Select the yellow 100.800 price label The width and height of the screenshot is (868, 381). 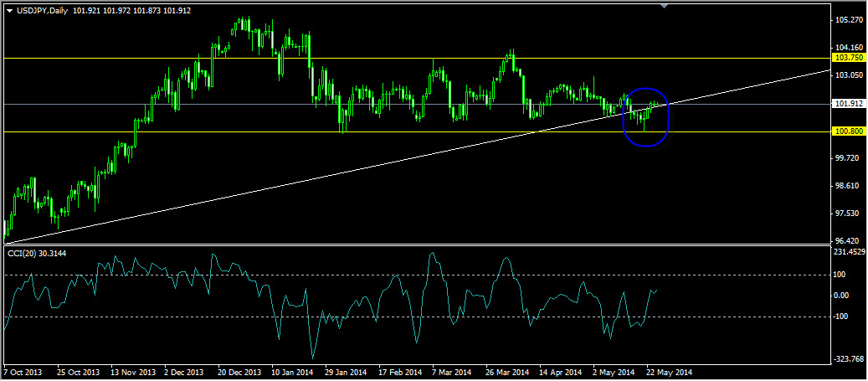click(849, 131)
